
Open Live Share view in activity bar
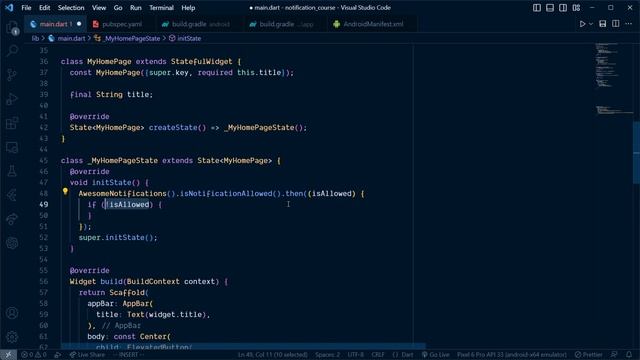12,219
